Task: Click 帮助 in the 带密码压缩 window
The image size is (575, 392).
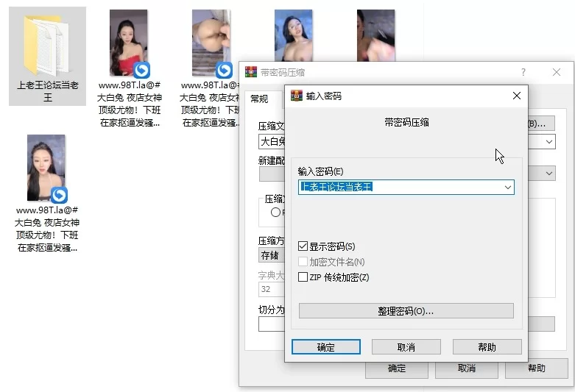Action: point(537,368)
